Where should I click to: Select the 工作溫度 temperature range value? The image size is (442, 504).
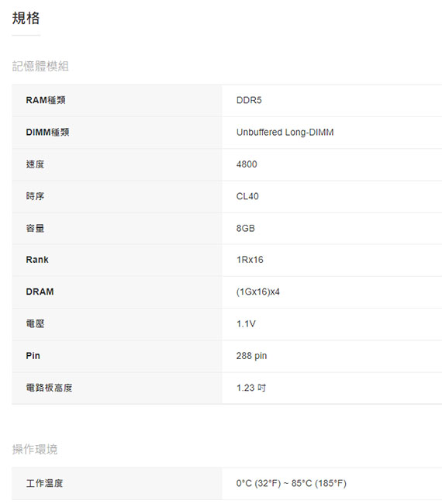tap(292, 483)
